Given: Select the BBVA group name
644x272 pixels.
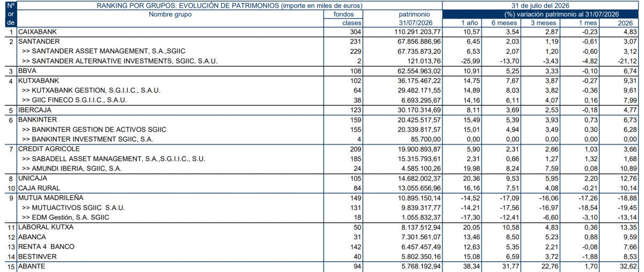Looking at the screenshot, I should tap(26, 71).
